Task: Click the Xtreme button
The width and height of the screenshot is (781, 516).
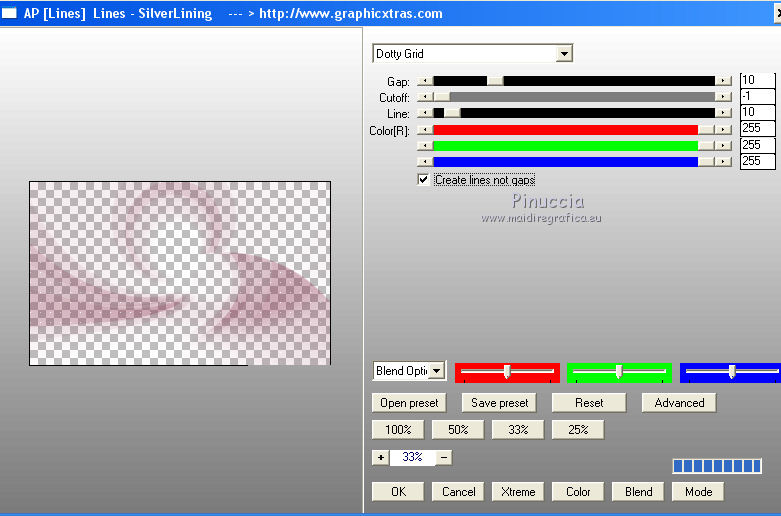Action: click(x=518, y=492)
